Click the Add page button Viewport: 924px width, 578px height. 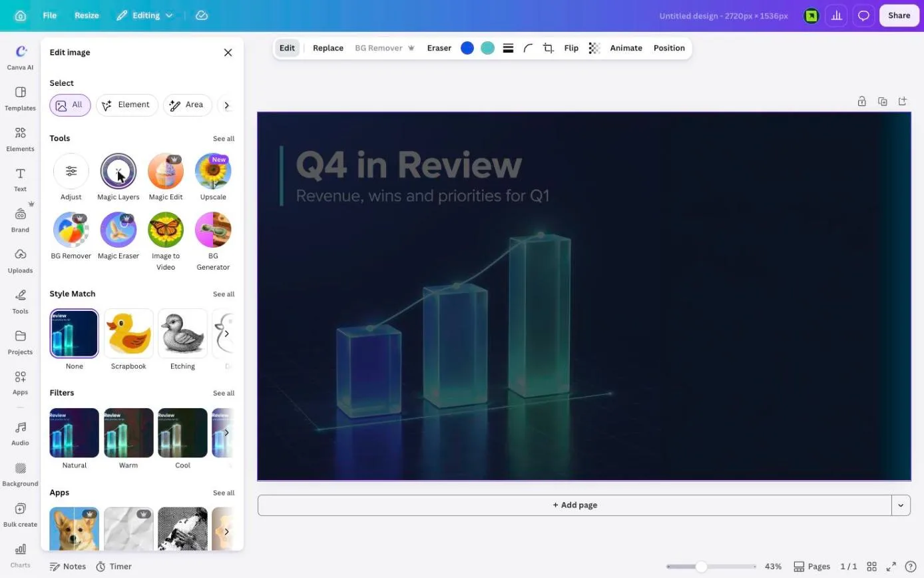click(575, 505)
